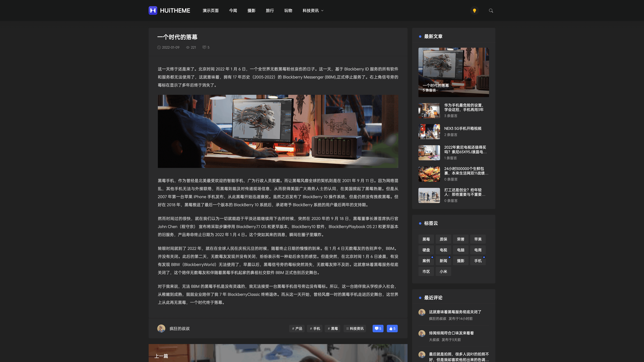Image resolution: width=644 pixels, height=362 pixels.
Task: Toggle light mode with the lightbulb switch
Action: 474,10
